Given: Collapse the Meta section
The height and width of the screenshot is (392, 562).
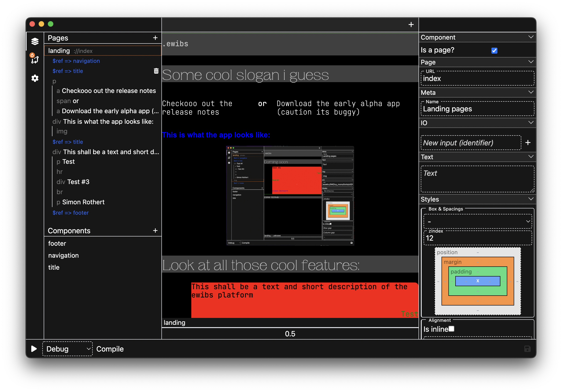Looking at the screenshot, I should pos(531,92).
